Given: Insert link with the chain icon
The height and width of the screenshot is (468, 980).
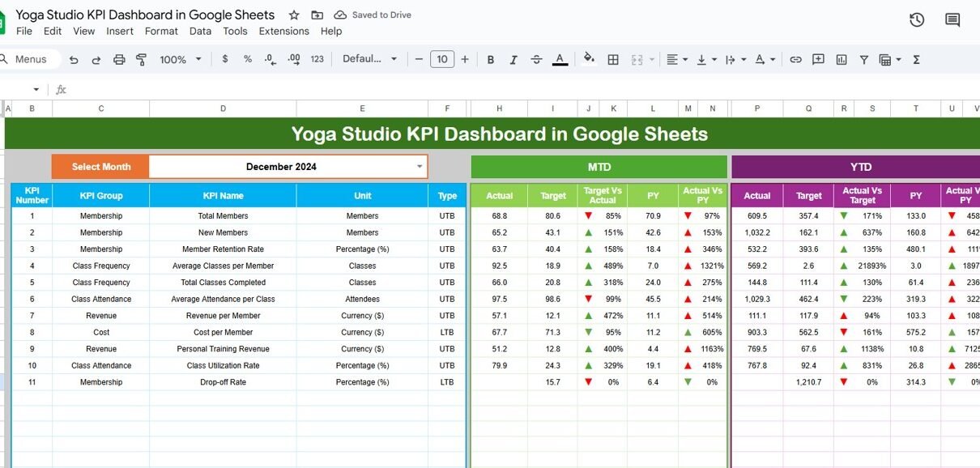Looking at the screenshot, I should click(x=795, y=59).
